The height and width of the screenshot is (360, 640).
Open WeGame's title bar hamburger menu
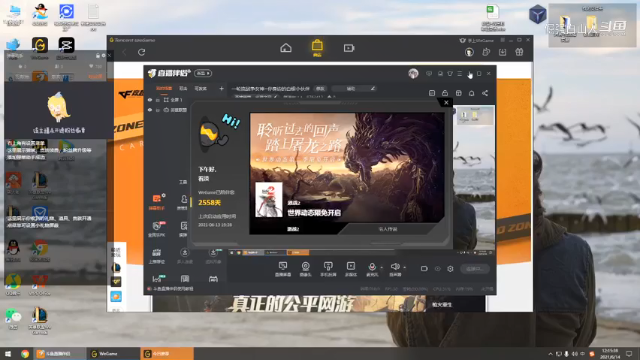pos(503,40)
